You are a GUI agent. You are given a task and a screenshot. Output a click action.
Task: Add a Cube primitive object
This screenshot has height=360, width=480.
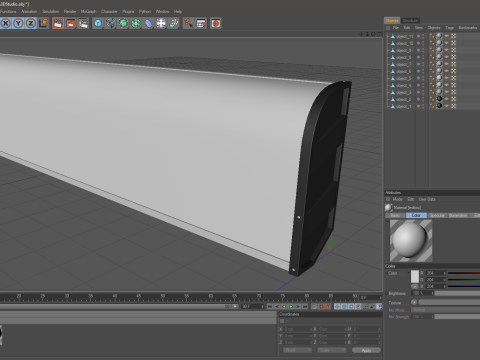(x=98, y=23)
